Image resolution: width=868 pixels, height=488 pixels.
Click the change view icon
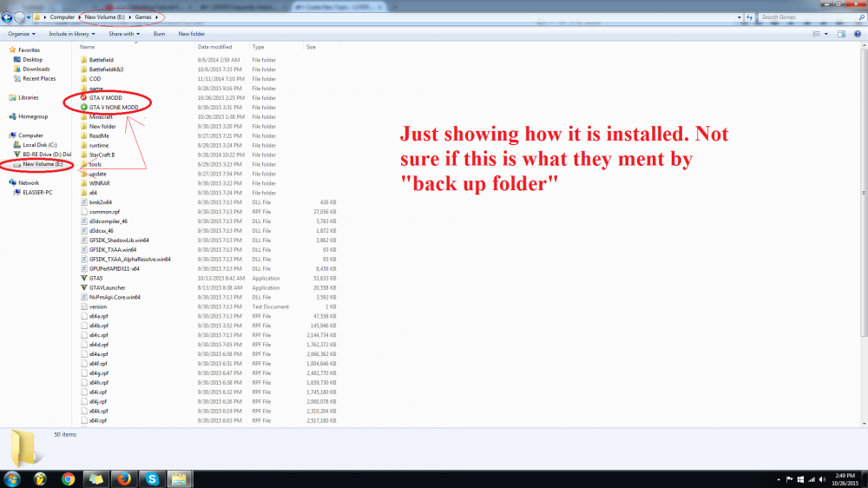coord(817,34)
